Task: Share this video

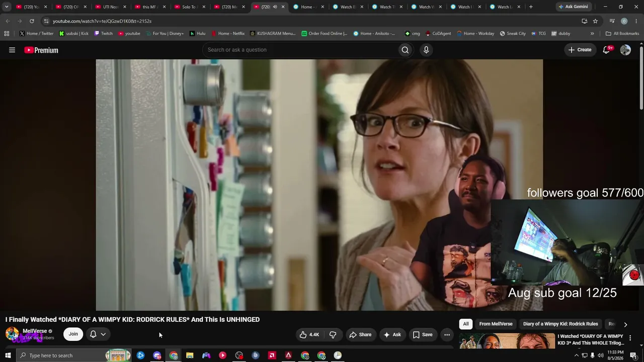Action: click(360, 334)
